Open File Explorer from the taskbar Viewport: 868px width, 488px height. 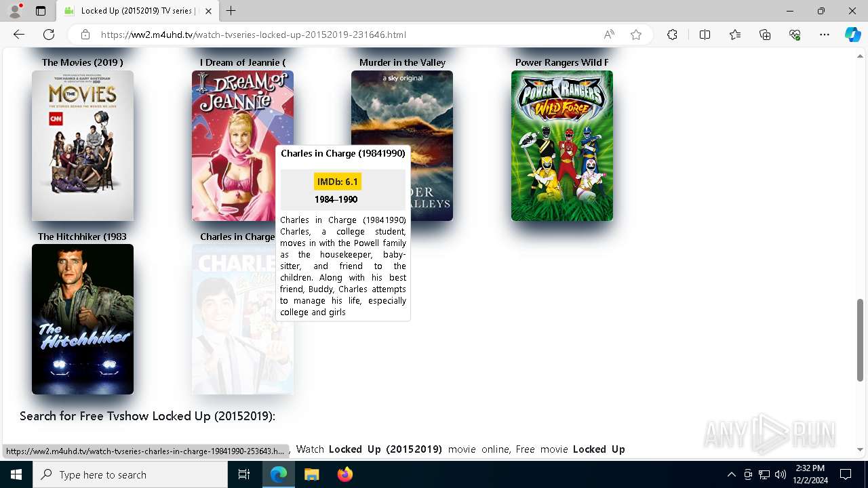pos(311,474)
